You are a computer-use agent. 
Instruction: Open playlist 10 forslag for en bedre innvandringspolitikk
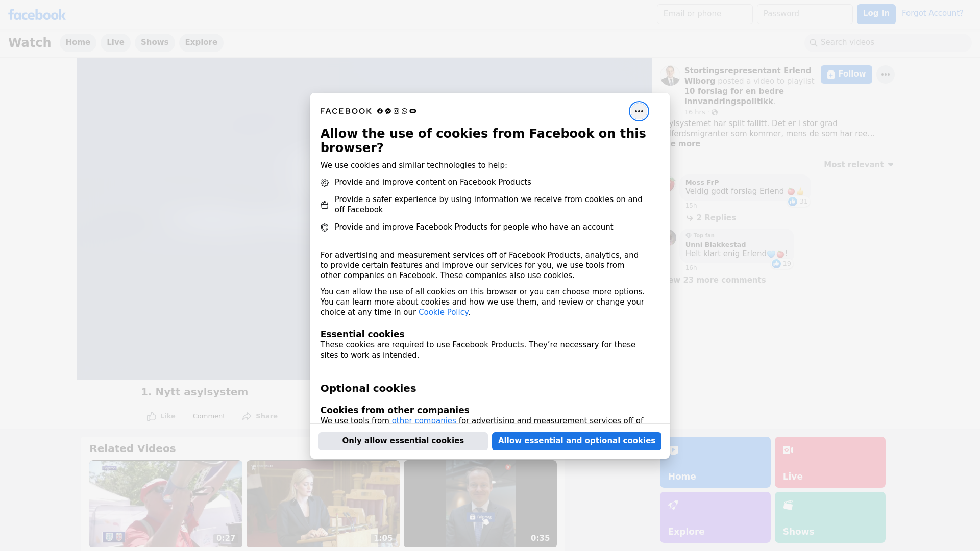pos(733,96)
